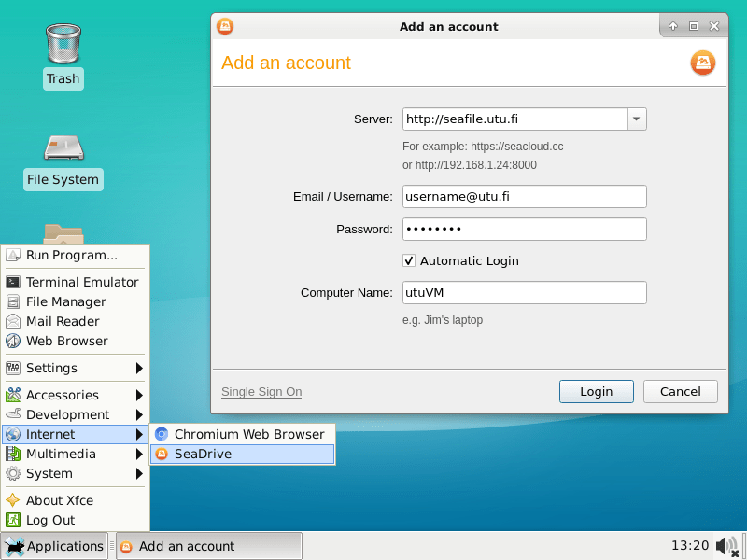The height and width of the screenshot is (560, 747).
Task: Launch Terminal Emulator from the menu
Action: (x=76, y=282)
